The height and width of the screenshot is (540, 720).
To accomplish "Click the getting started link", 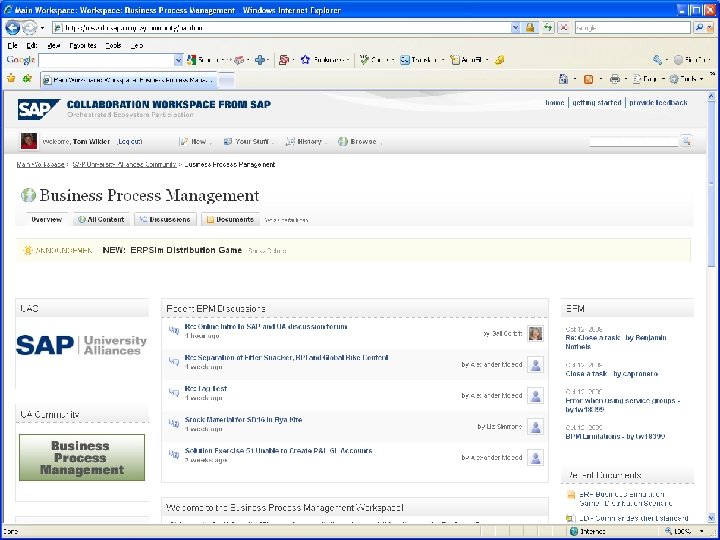I will pyautogui.click(x=596, y=102).
